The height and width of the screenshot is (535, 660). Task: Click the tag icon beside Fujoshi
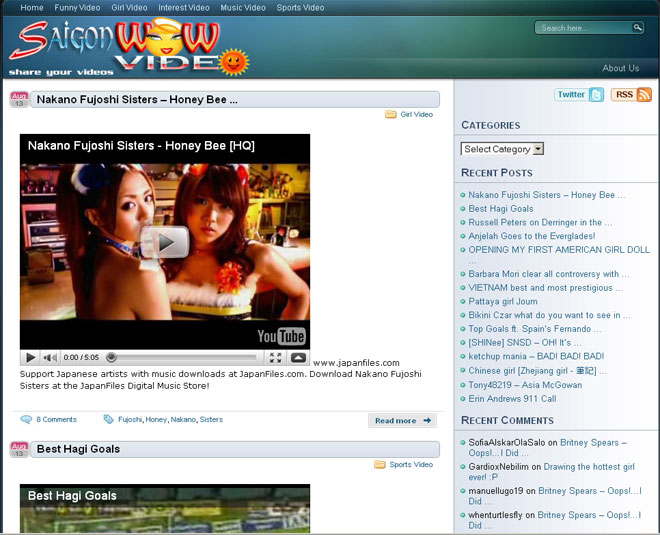109,419
